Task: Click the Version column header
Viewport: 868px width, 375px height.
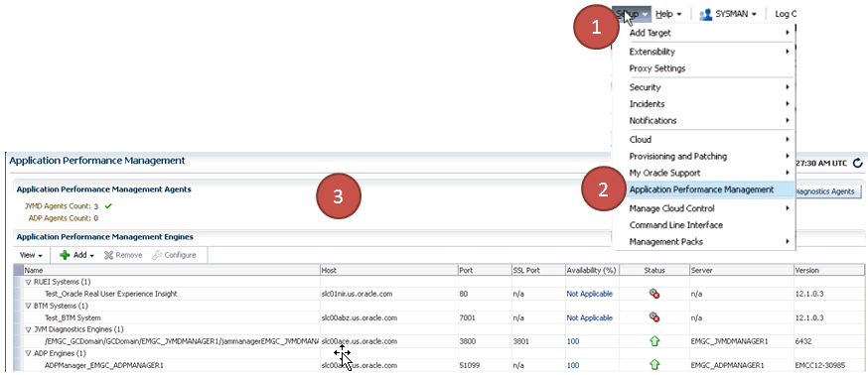Action: pyautogui.click(x=830, y=271)
